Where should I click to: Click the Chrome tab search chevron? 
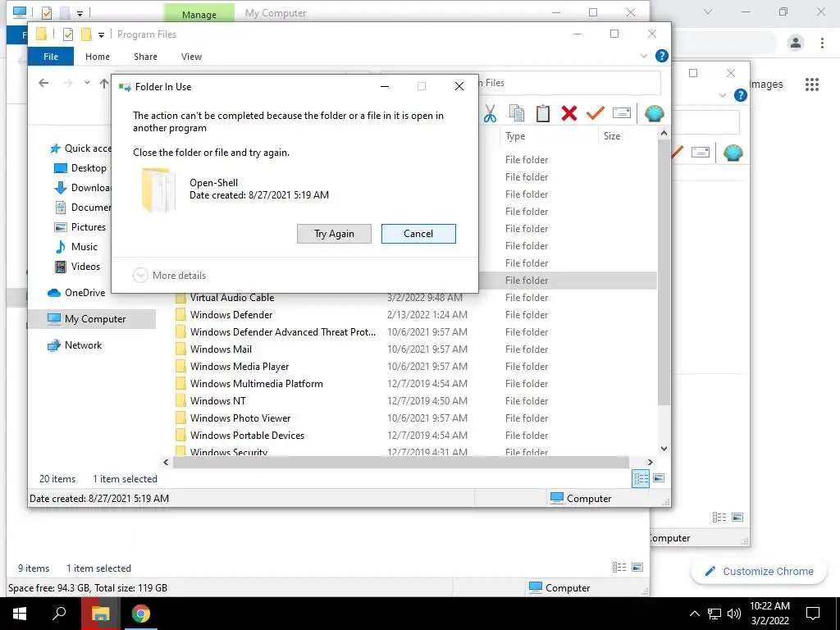[708, 11]
